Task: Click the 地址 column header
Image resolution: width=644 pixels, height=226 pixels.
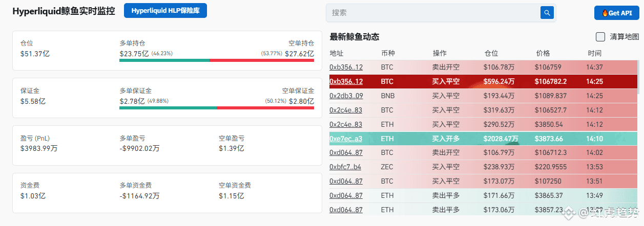Action: tap(337, 53)
